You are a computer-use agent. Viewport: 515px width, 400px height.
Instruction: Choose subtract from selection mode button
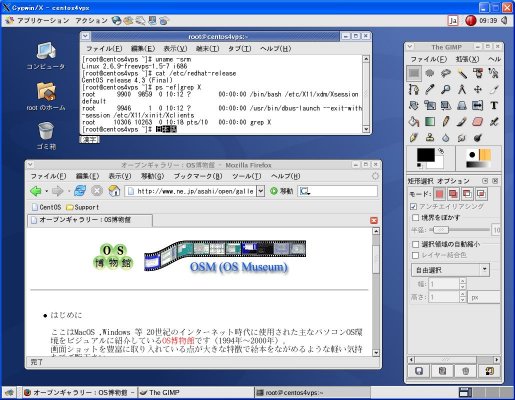point(467,194)
